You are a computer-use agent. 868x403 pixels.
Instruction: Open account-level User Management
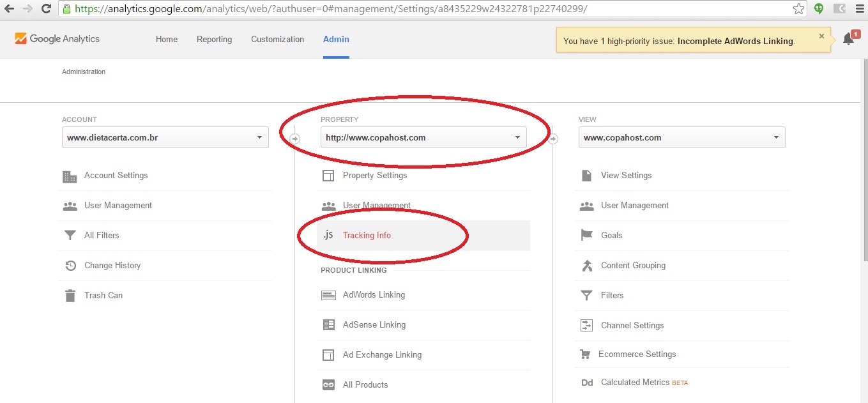pos(118,205)
